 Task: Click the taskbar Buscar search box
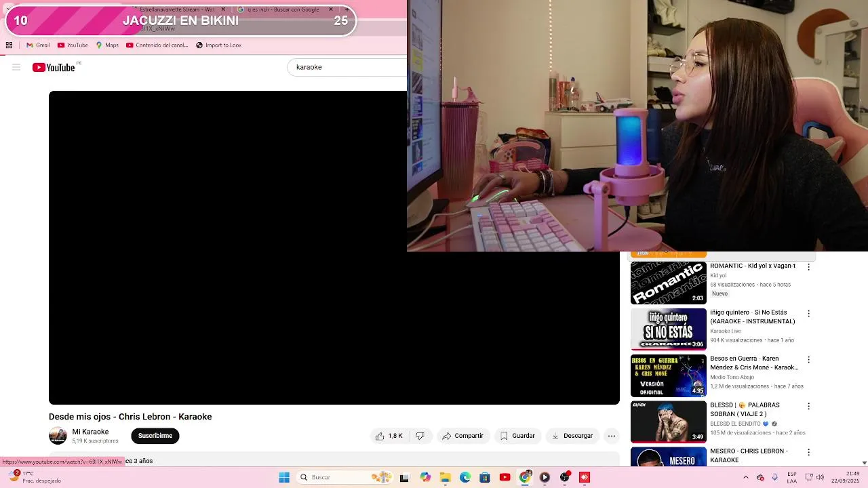pyautogui.click(x=344, y=477)
